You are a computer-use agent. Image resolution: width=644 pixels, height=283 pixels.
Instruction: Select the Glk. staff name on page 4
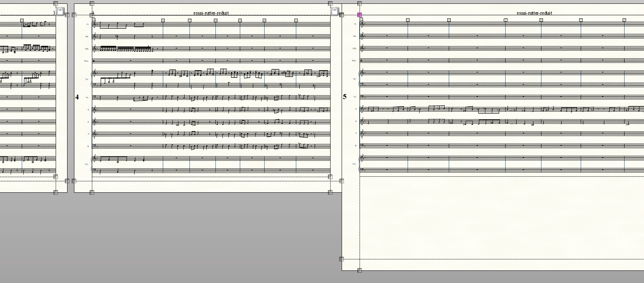(x=87, y=49)
